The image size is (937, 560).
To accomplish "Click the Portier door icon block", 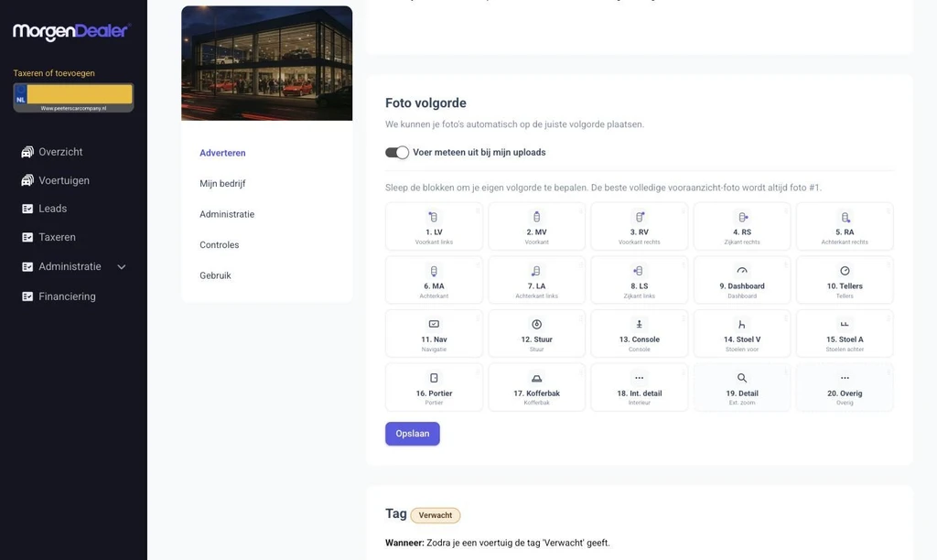I will click(434, 387).
